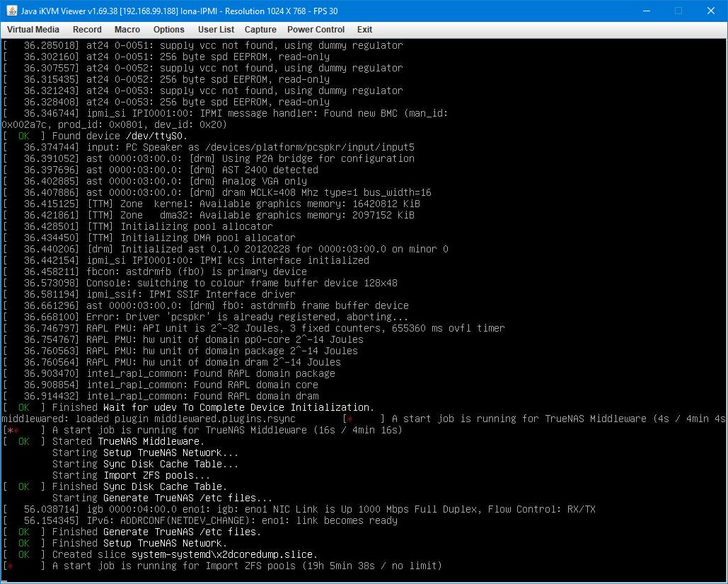Click the line 'Starting Setup TrueNAS Network...'

coord(145,452)
